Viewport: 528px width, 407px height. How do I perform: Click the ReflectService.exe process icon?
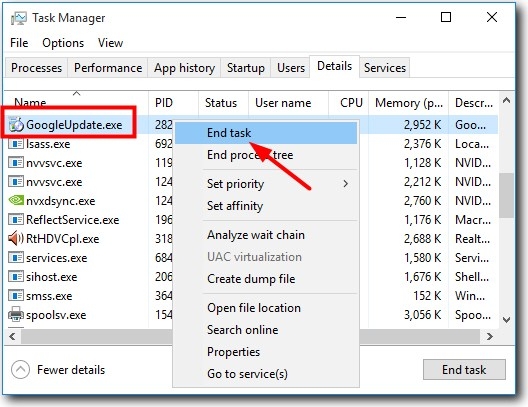click(x=16, y=220)
